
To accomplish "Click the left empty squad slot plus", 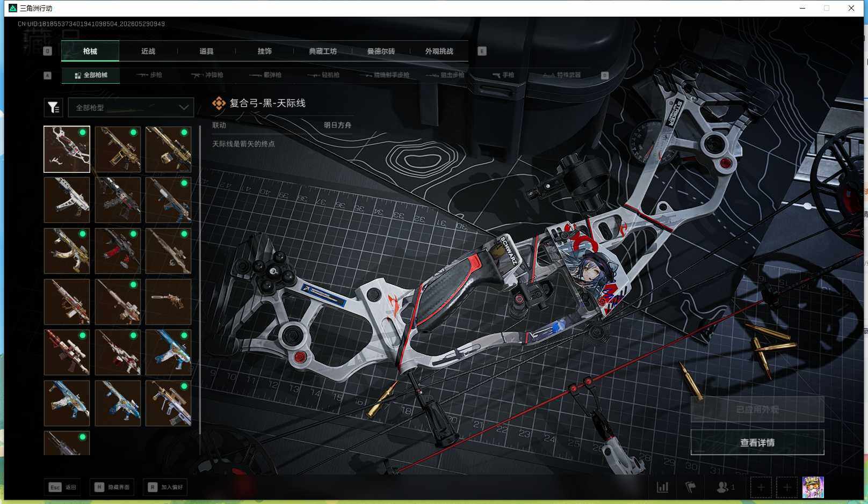I will [x=761, y=487].
